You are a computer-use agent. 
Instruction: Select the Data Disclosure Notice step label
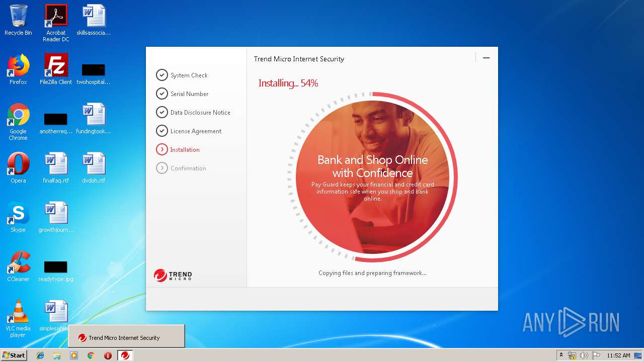coord(200,113)
